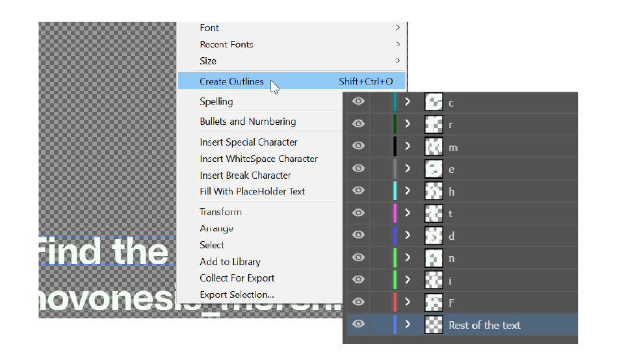The image size is (624, 364).
Task: Click the 'F' layer thumbnail icon
Action: pyautogui.click(x=434, y=302)
